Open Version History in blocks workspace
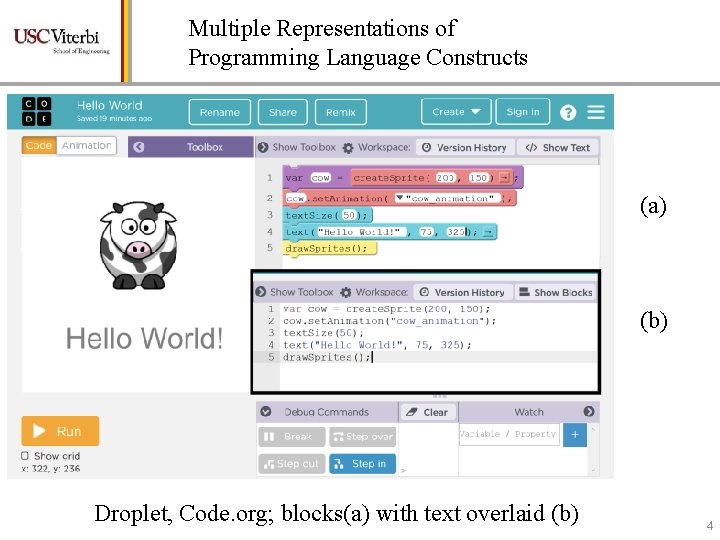This screenshot has height=540, width=720. point(465,147)
